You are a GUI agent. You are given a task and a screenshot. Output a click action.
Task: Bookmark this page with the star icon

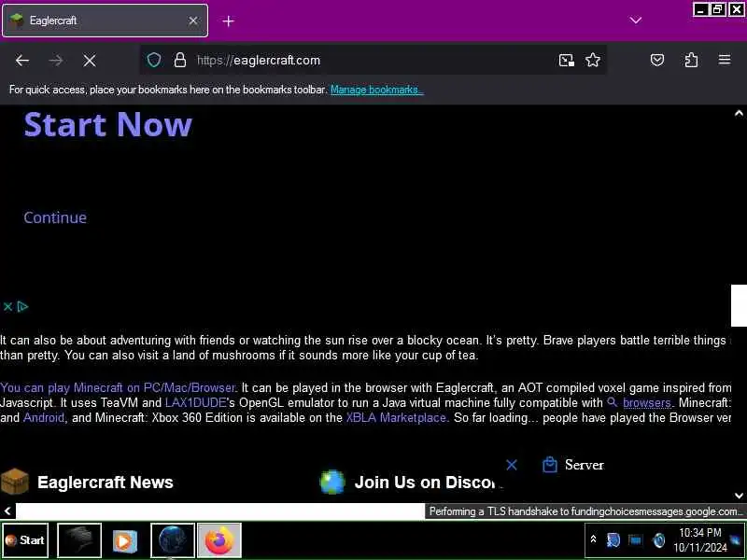point(593,60)
